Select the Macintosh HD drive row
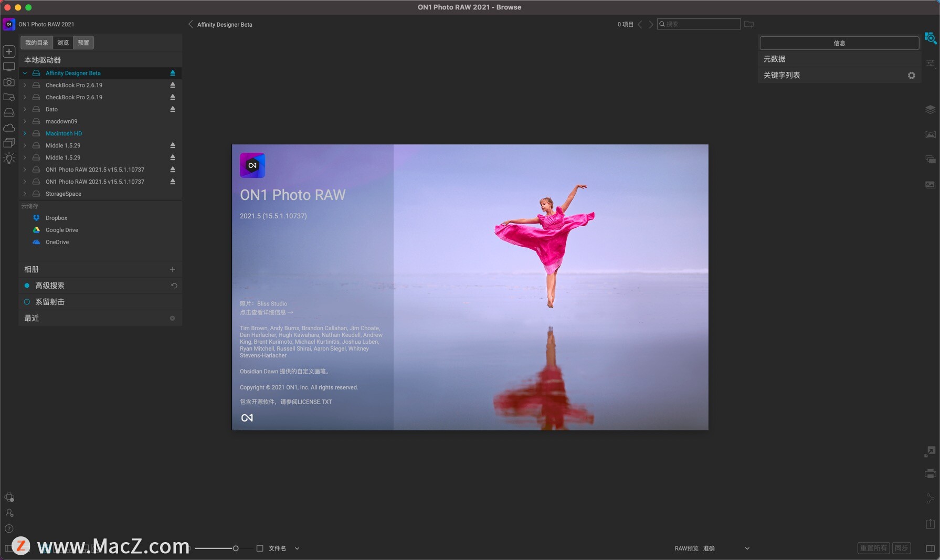 tap(100, 133)
